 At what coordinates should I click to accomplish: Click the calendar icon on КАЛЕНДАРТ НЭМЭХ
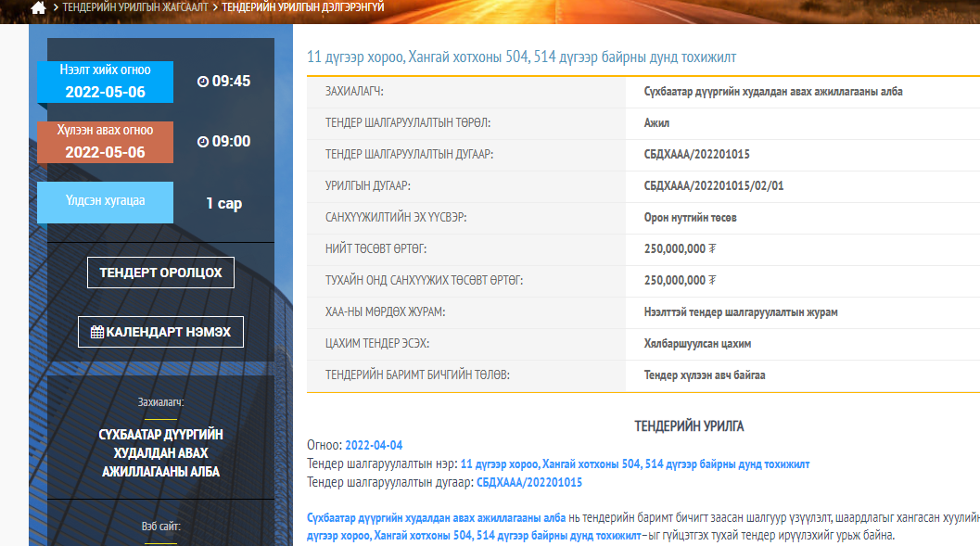[96, 332]
